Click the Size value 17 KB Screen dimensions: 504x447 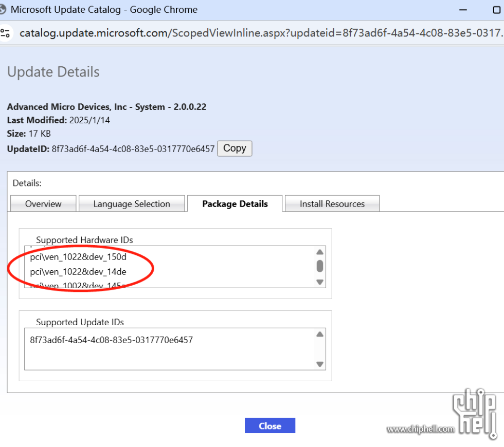(40, 134)
